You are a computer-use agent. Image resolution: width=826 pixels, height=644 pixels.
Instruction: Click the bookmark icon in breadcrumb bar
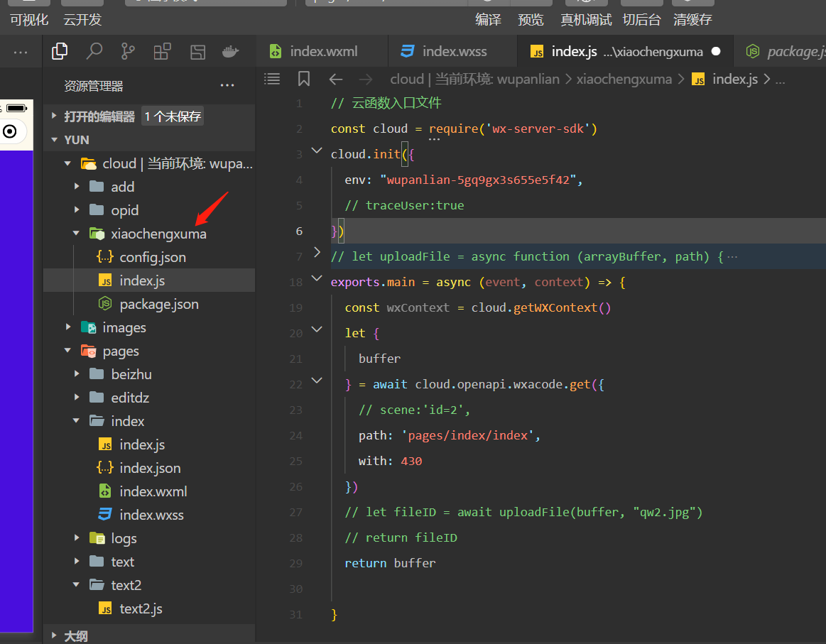point(304,79)
